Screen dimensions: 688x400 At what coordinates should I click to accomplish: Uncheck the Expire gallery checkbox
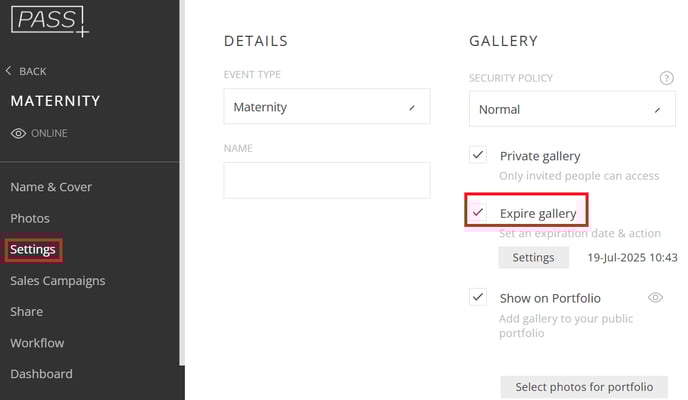click(x=478, y=212)
